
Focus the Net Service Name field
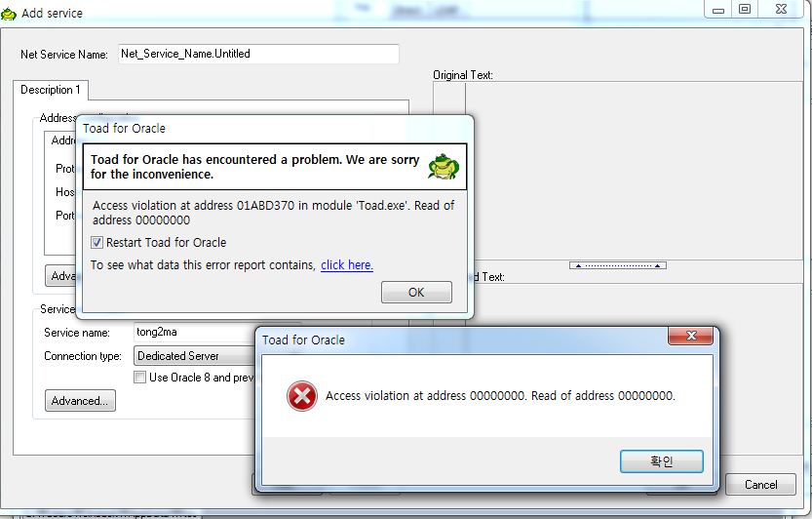coord(258,54)
